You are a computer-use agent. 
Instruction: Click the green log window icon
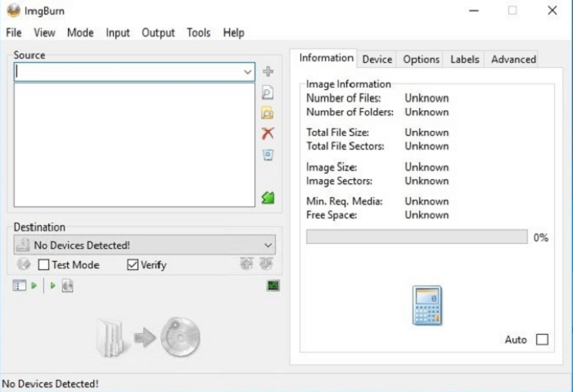click(x=273, y=286)
